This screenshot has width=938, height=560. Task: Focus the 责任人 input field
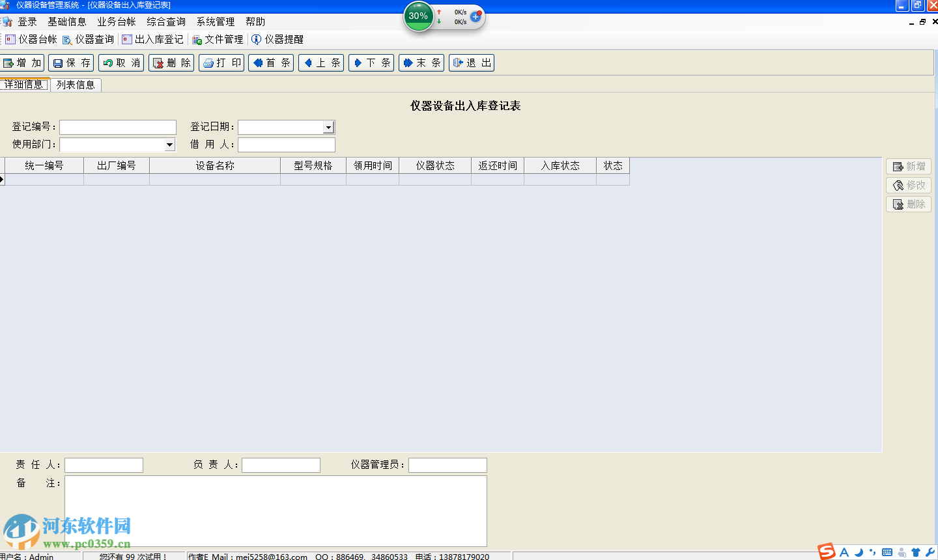[x=104, y=465]
